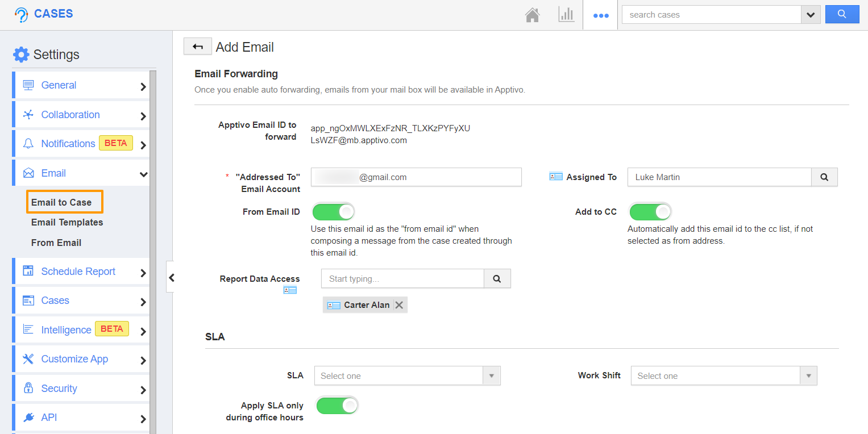
Task: Click the General monitor icon
Action: tap(28, 85)
